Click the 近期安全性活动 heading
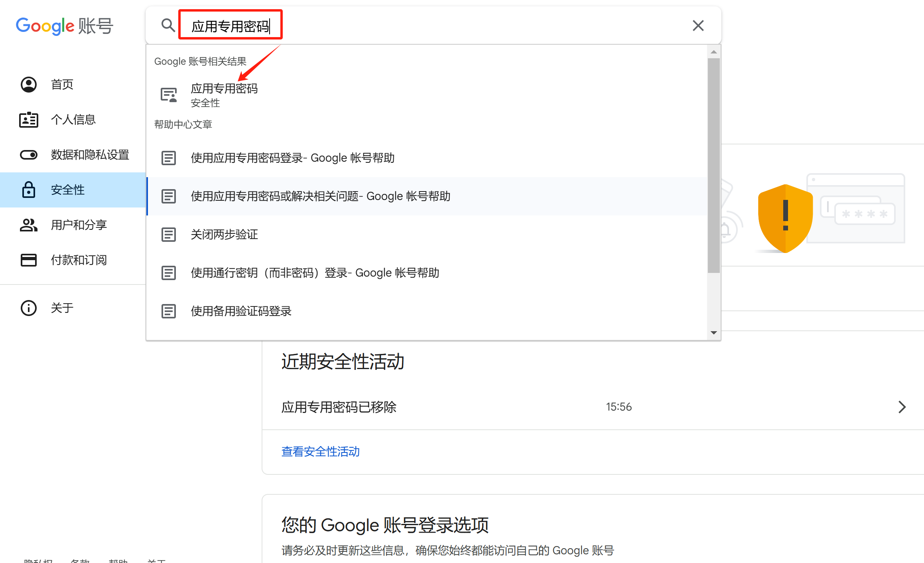 pos(343,362)
